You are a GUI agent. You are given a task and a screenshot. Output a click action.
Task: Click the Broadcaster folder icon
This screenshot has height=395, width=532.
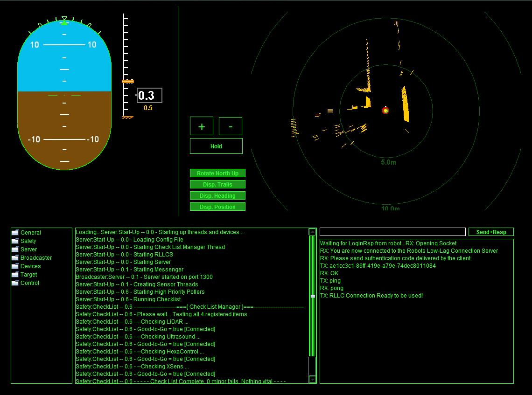click(x=15, y=257)
